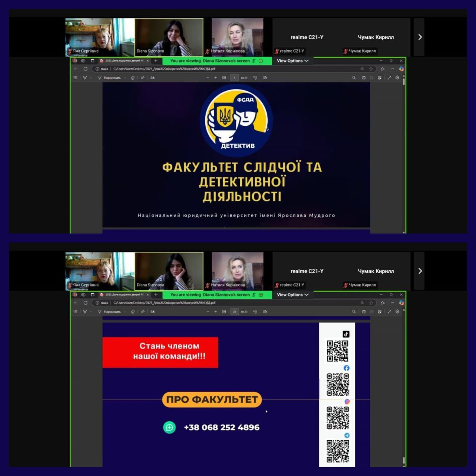
Task: Open Copilot icon in browser above page-25 PDF
Action: (401, 303)
